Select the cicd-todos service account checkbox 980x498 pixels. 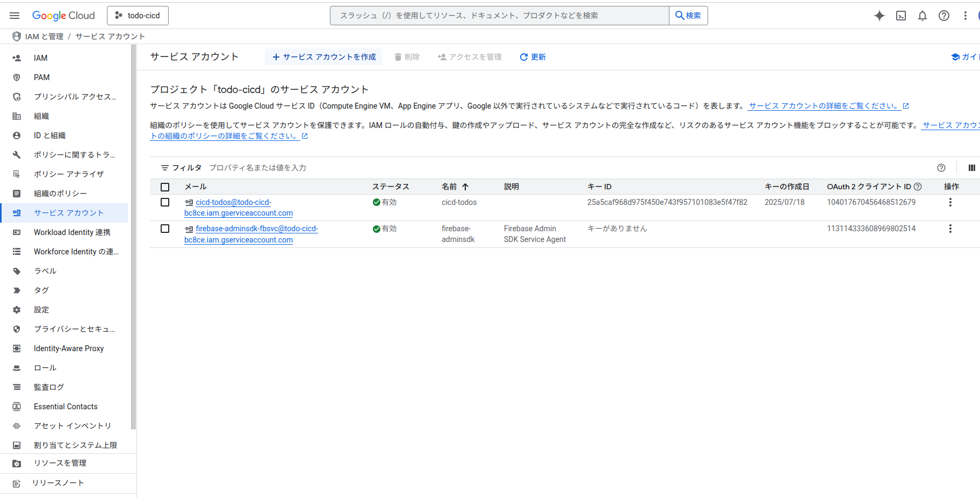point(165,202)
